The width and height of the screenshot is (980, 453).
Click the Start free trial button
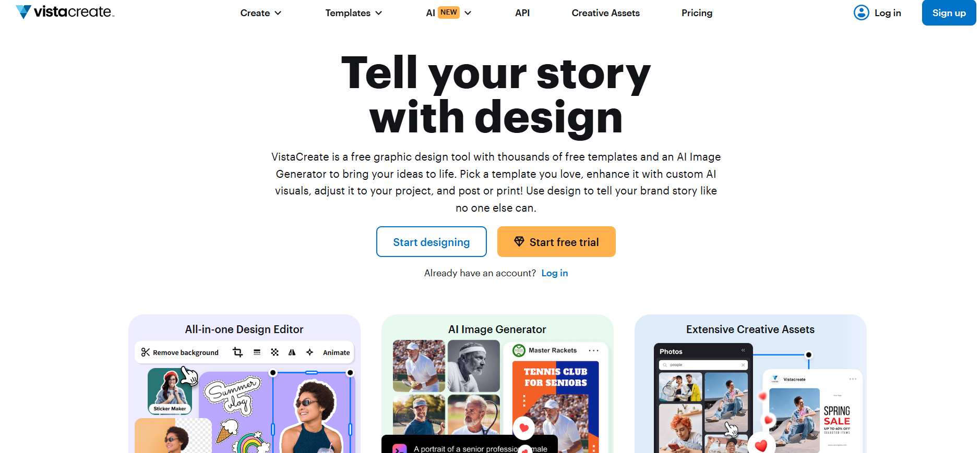click(556, 241)
